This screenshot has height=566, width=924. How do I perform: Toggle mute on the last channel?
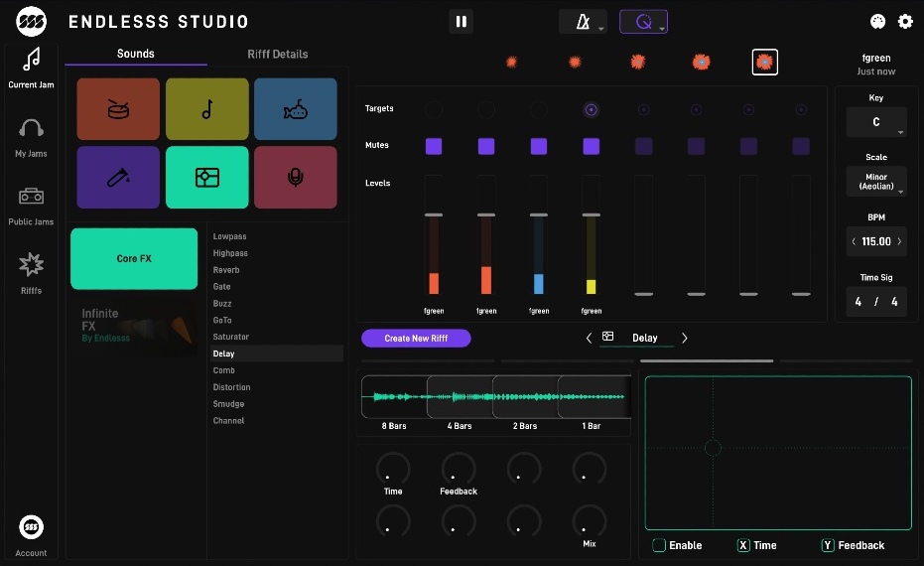point(801,146)
